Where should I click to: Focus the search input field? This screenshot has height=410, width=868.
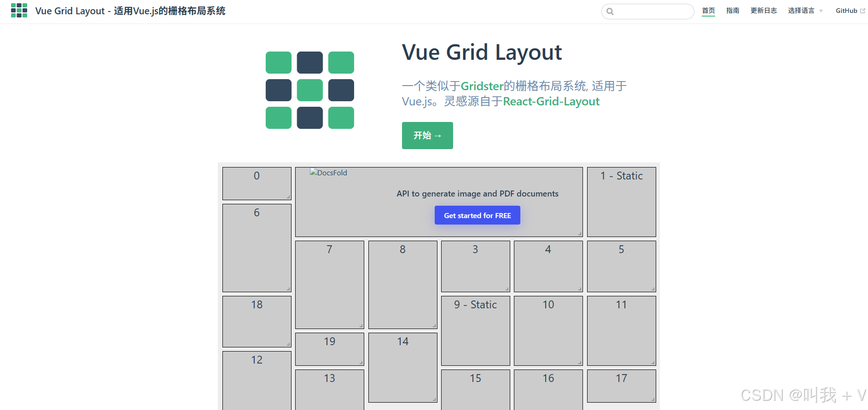pos(647,12)
